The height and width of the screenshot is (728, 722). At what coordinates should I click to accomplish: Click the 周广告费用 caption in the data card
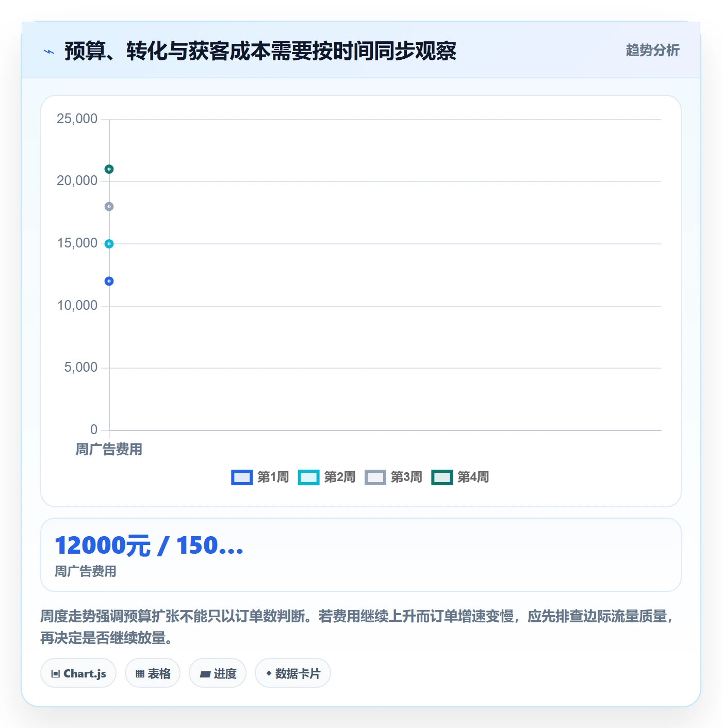pyautogui.click(x=86, y=571)
